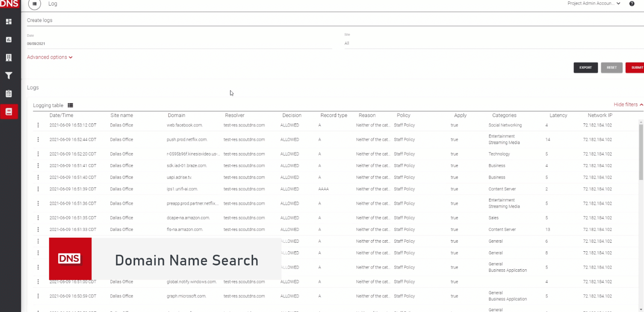Viewport: 644px width, 312px height.
Task: Sort by Site name column header
Action: click(x=121, y=115)
